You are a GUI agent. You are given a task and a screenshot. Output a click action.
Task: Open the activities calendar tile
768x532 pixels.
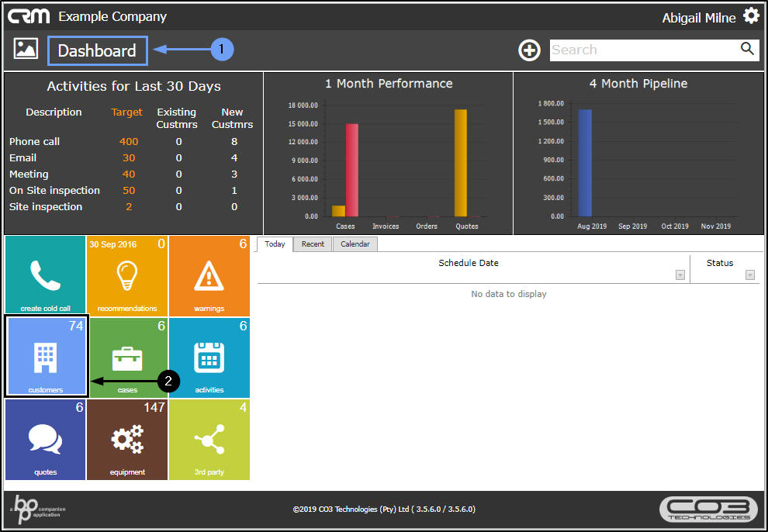[x=209, y=357]
